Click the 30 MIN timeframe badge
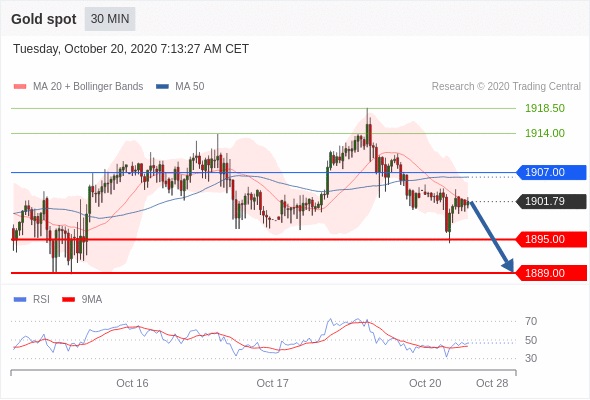This screenshot has width=590, height=400. point(110,19)
